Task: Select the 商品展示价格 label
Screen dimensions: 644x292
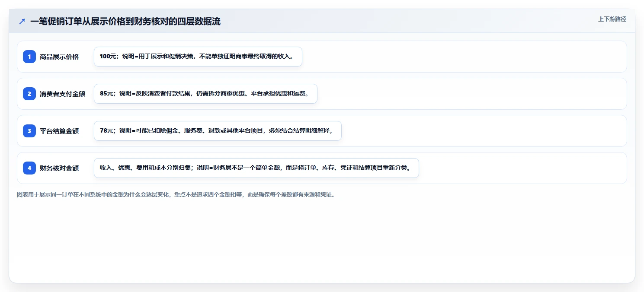Action: point(59,57)
